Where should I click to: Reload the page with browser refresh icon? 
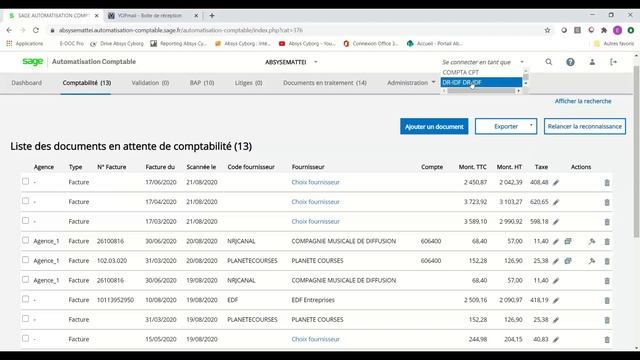tap(36, 30)
